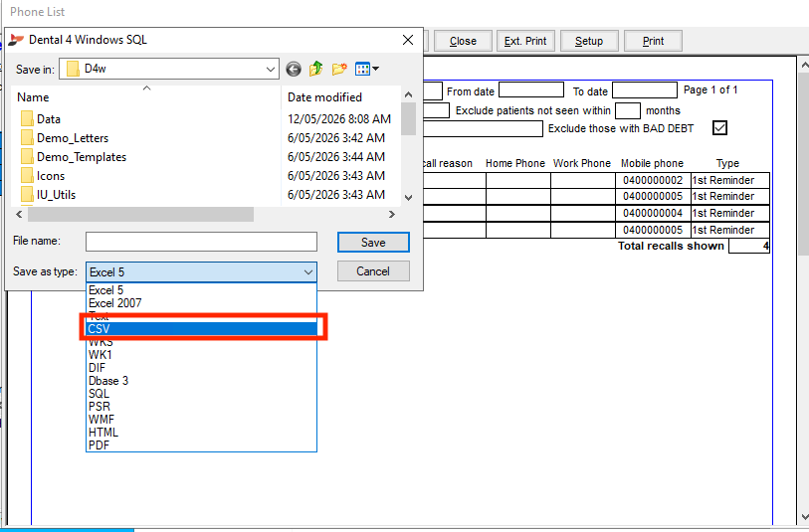The height and width of the screenshot is (532, 809).
Task: Click the Page 1 of 1 text
Action: pyautogui.click(x=710, y=89)
